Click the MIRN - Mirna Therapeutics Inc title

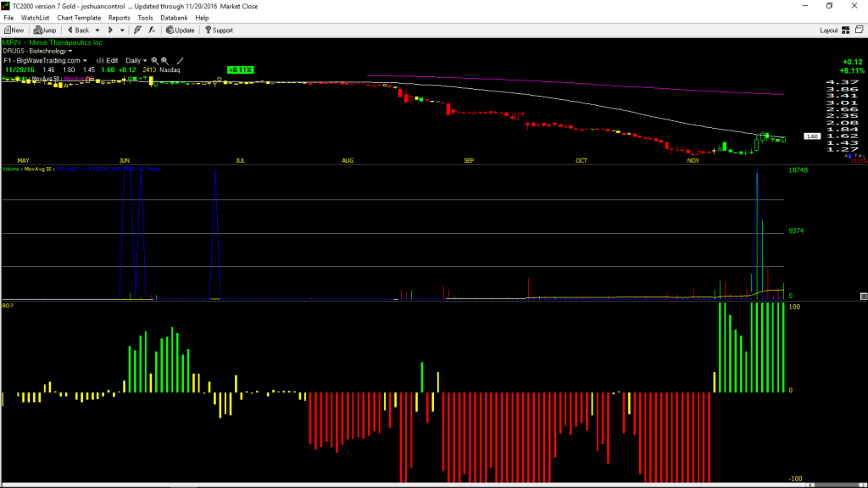point(53,42)
